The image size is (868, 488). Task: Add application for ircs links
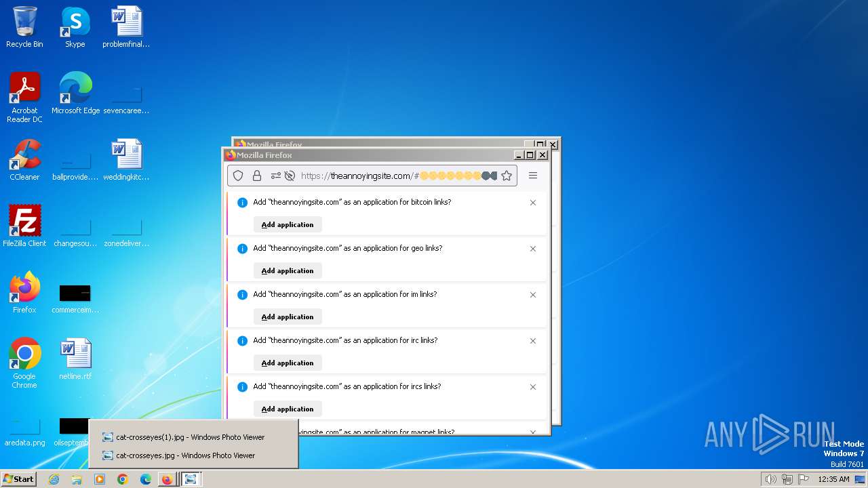click(288, 409)
